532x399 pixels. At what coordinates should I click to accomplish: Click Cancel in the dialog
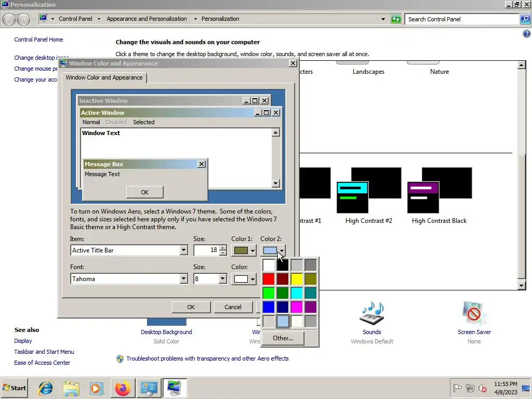tap(233, 307)
